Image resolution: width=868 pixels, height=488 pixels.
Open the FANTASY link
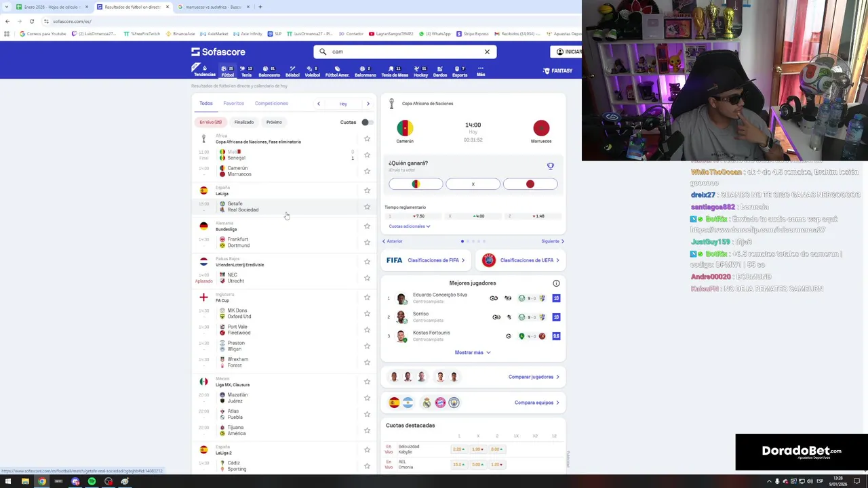[x=558, y=70]
